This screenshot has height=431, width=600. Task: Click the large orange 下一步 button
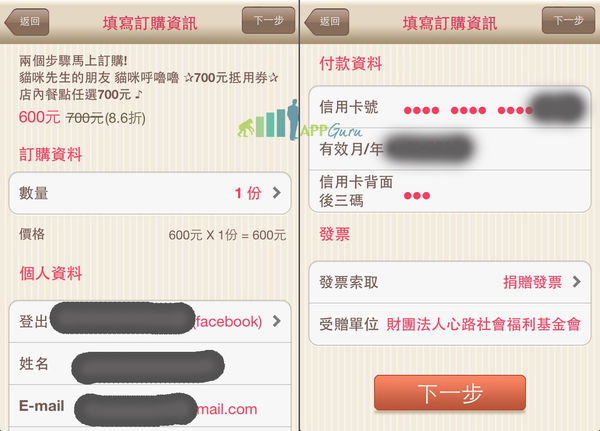[x=450, y=393]
